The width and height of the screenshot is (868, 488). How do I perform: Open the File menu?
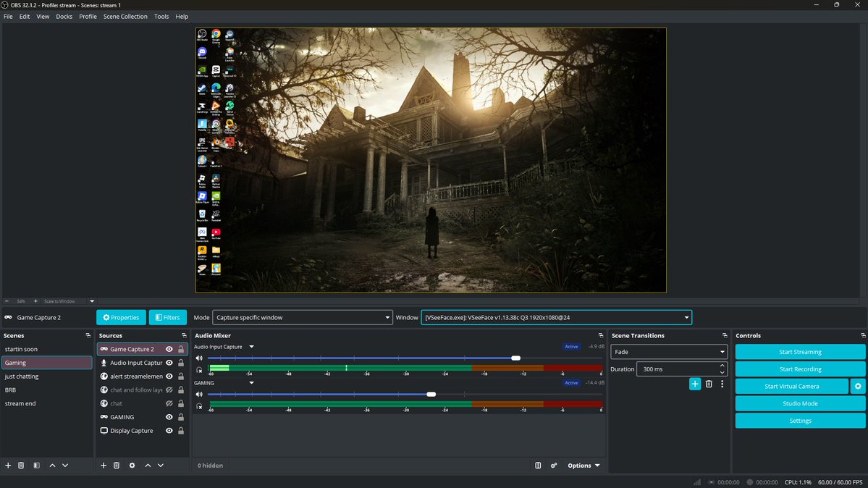click(8, 17)
